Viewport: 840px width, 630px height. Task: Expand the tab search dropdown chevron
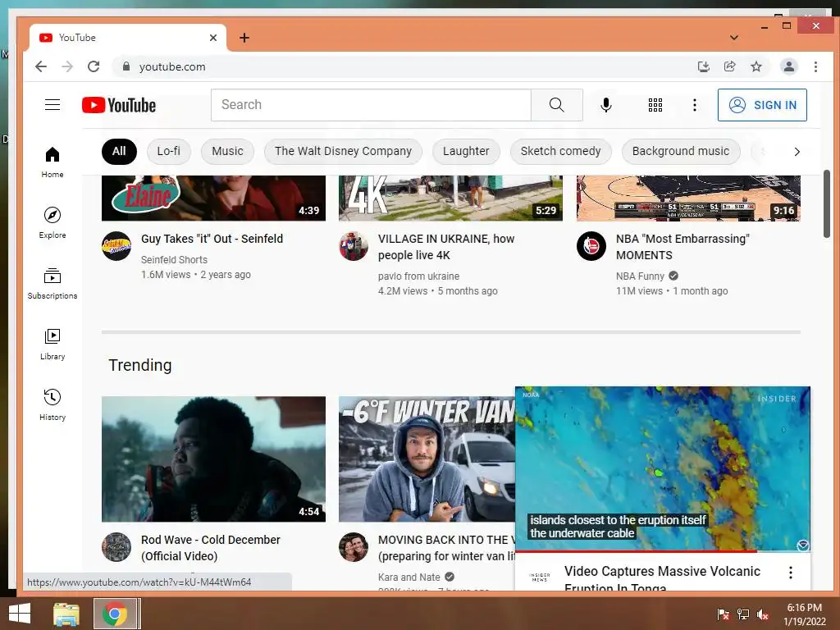(x=734, y=38)
